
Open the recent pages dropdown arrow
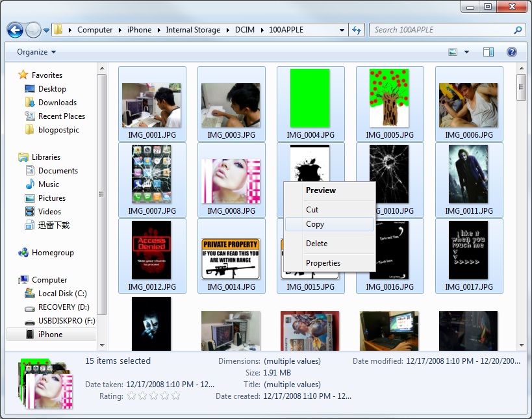click(x=46, y=31)
